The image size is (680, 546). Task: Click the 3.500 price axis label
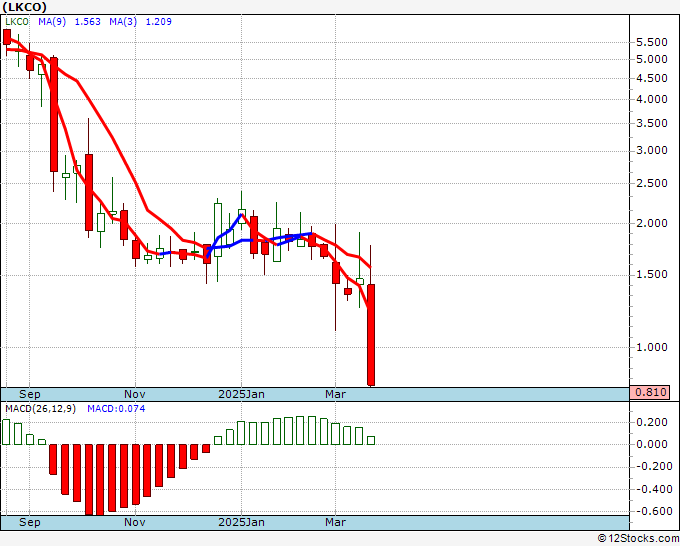click(651, 123)
